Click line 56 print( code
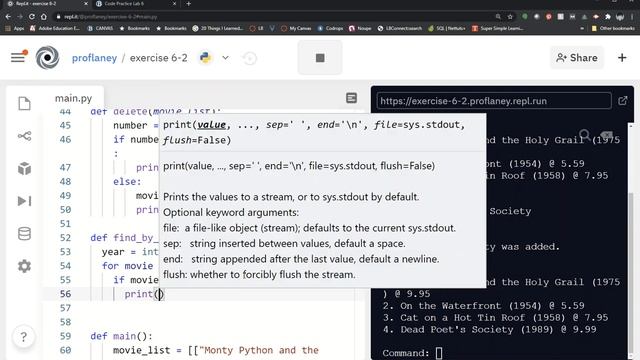 point(144,294)
